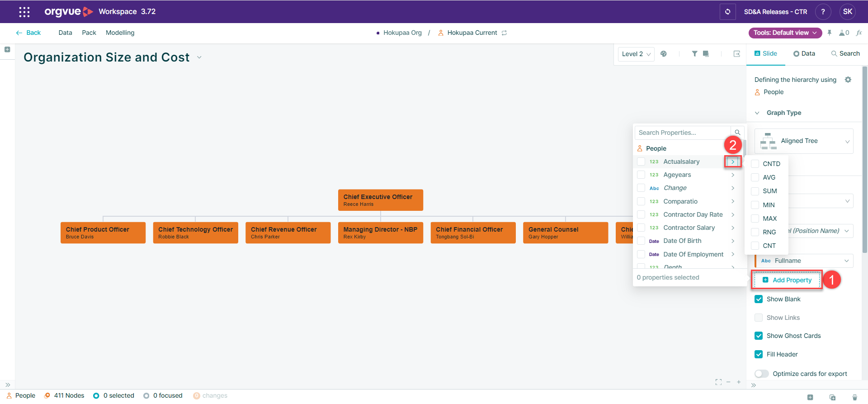Viewport: 868px width, 404px height.
Task: Switch to the Data tab in side panel
Action: [804, 53]
